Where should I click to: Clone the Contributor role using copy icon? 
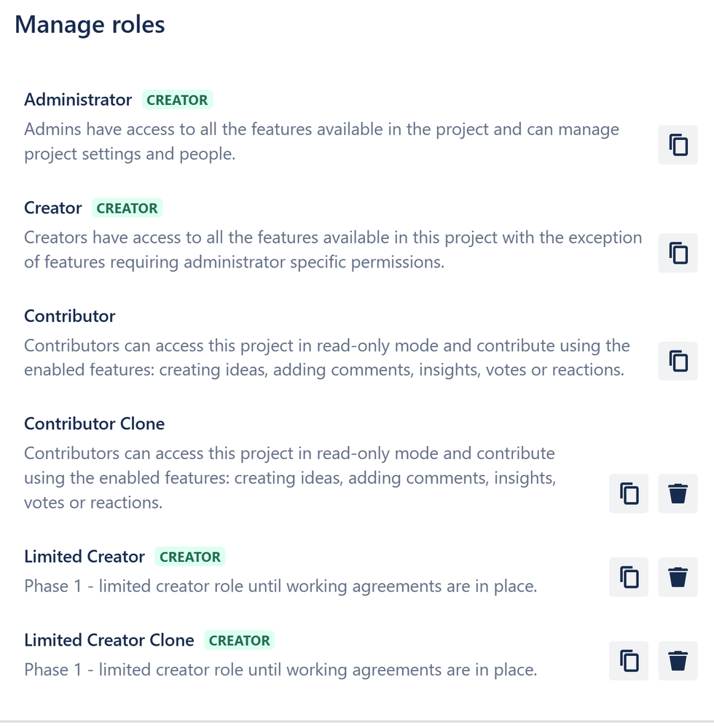point(678,361)
